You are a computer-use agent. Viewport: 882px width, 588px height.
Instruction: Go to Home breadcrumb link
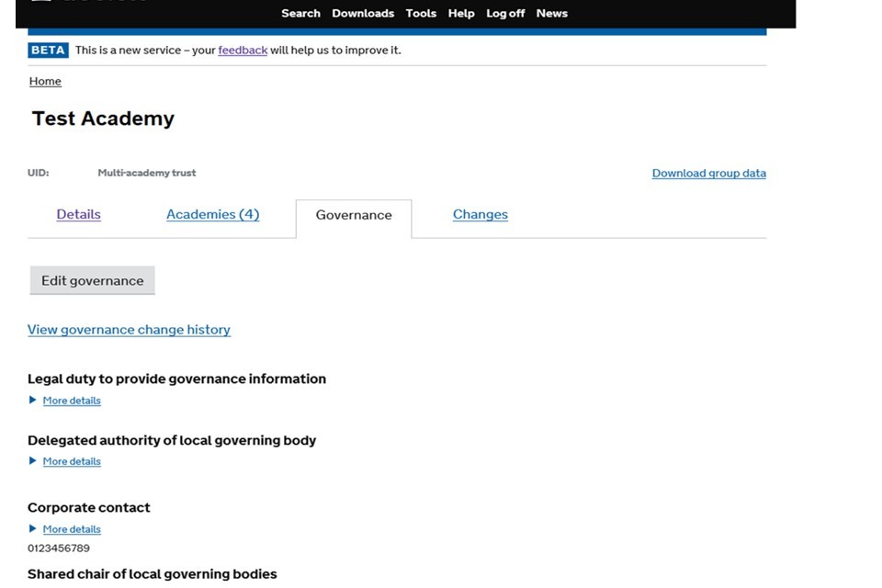(x=45, y=82)
